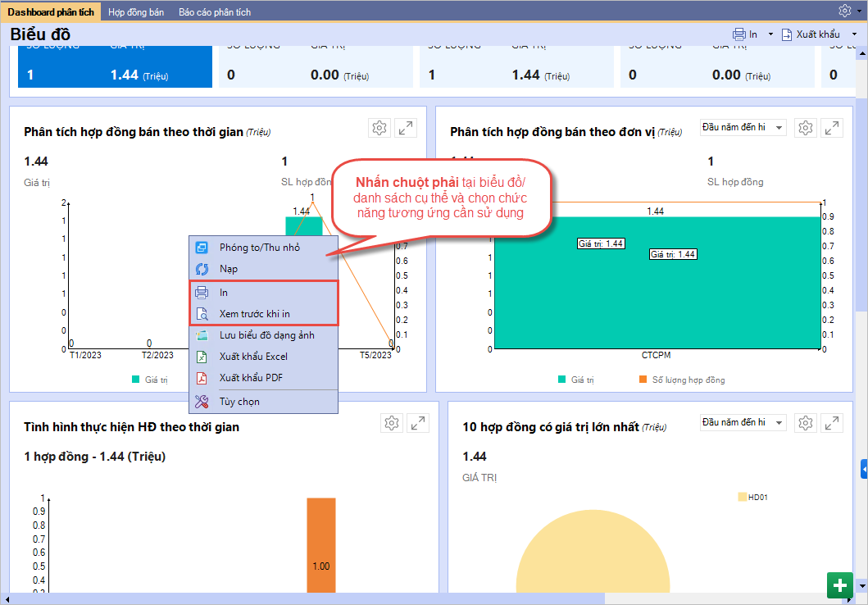868x605 pixels.
Task: Open settings gear for time analysis chart
Action: [379, 128]
